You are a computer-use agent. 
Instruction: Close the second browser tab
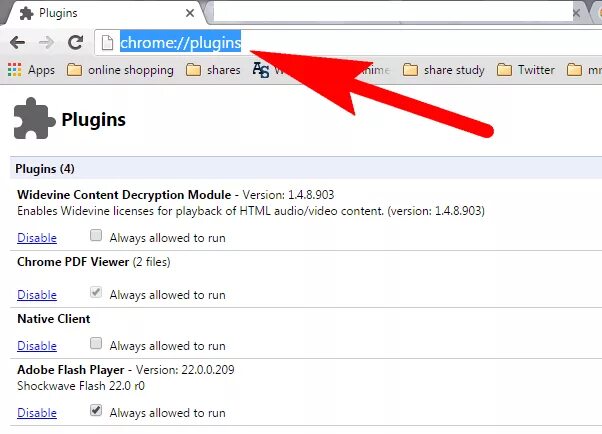point(576,13)
